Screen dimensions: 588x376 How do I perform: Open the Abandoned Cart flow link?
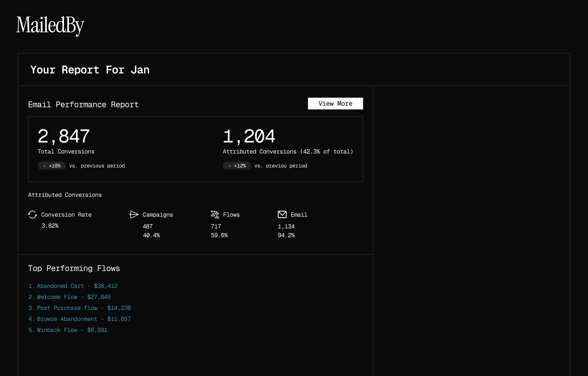coord(73,286)
